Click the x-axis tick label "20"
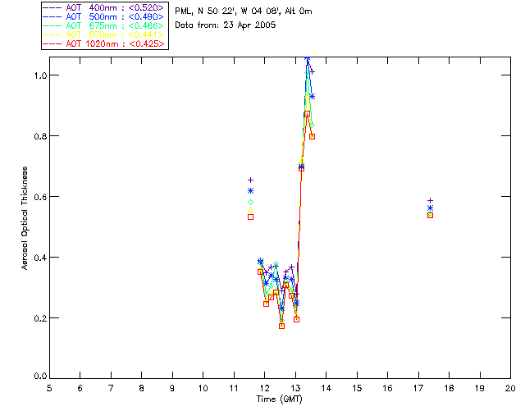Image resolution: width=525 pixels, height=420 pixels. (510, 388)
